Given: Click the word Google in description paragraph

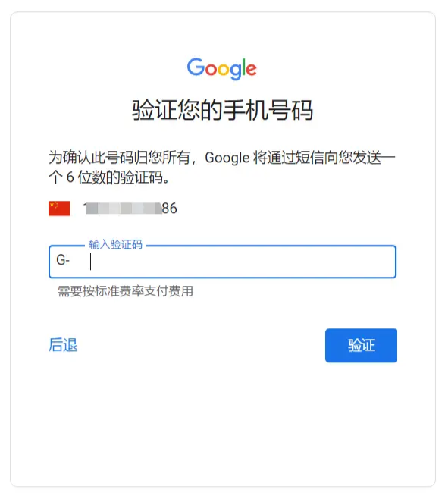Looking at the screenshot, I should (227, 158).
